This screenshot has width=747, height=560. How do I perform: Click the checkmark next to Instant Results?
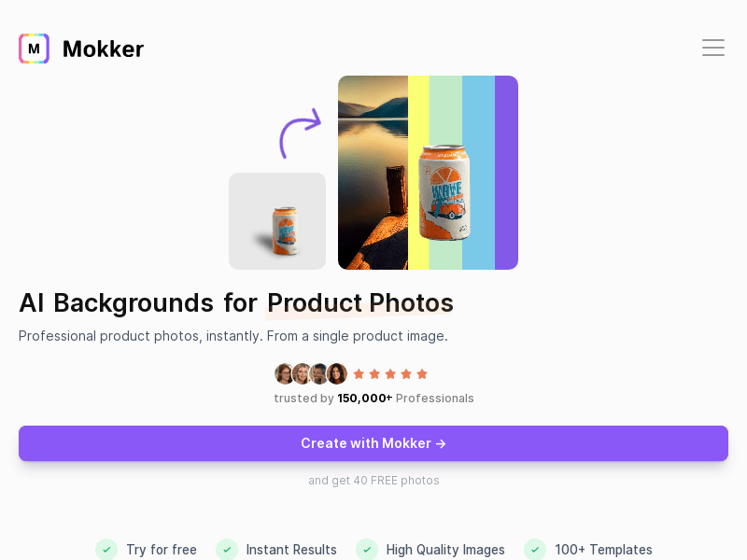click(x=227, y=550)
